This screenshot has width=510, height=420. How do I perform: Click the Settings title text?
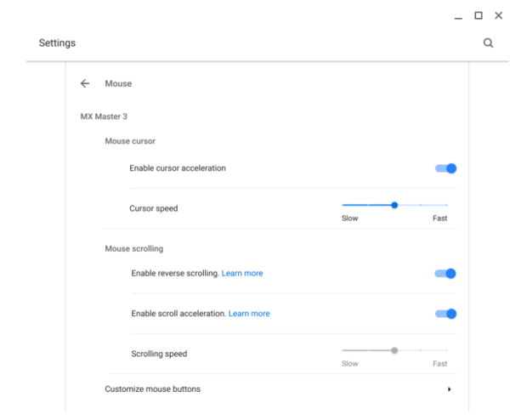point(57,43)
